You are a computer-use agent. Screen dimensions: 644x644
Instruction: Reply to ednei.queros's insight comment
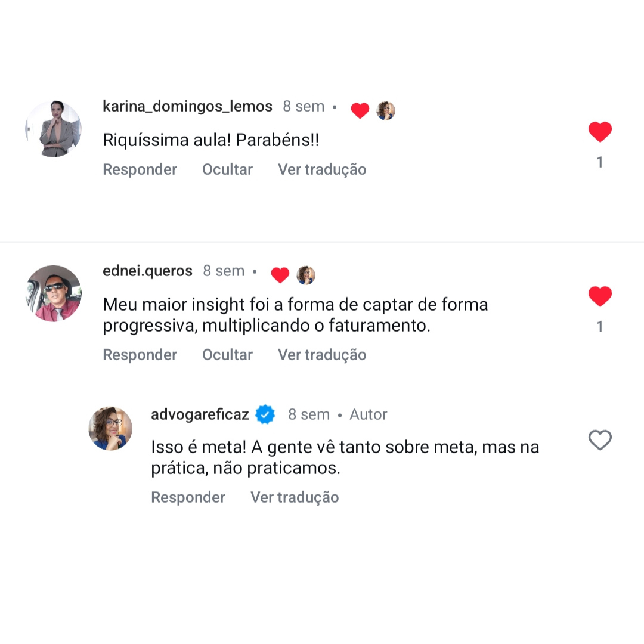tap(140, 355)
